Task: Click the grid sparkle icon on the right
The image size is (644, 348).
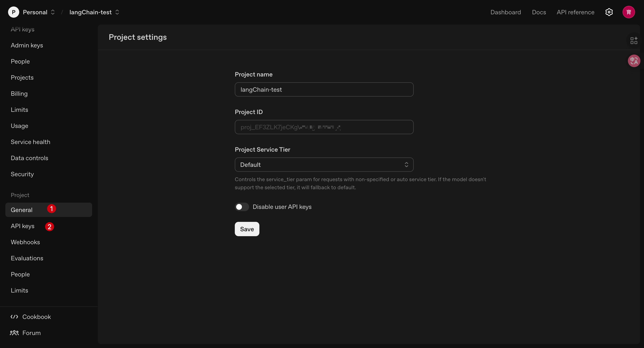Action: click(634, 40)
